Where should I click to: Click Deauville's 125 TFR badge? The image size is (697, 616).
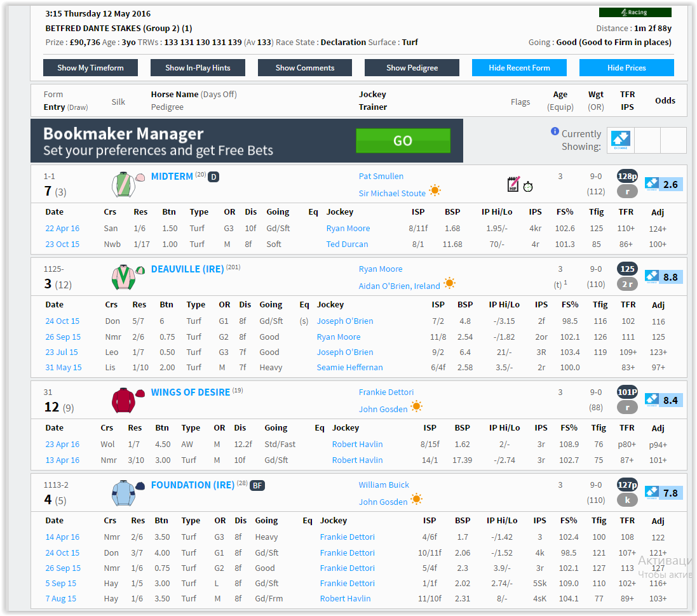tap(627, 269)
